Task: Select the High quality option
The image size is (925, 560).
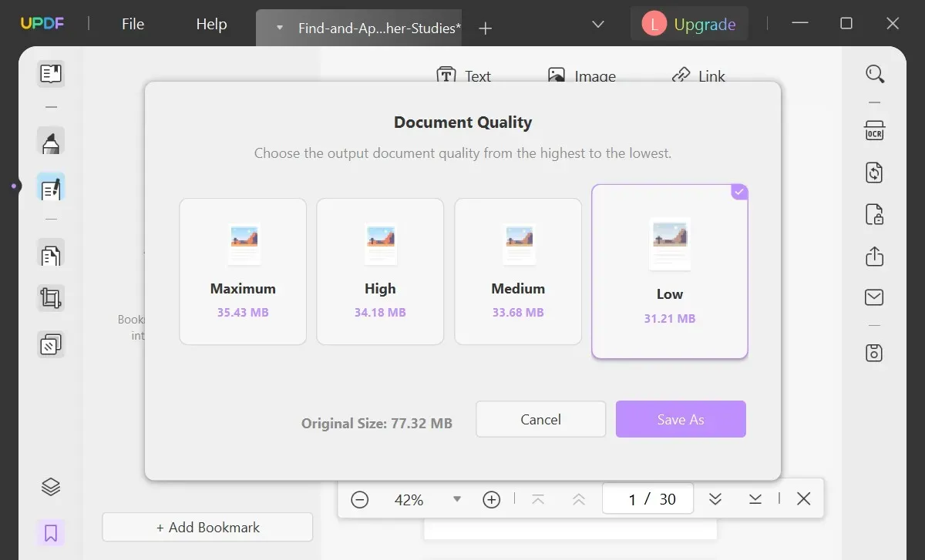Action: (x=380, y=271)
